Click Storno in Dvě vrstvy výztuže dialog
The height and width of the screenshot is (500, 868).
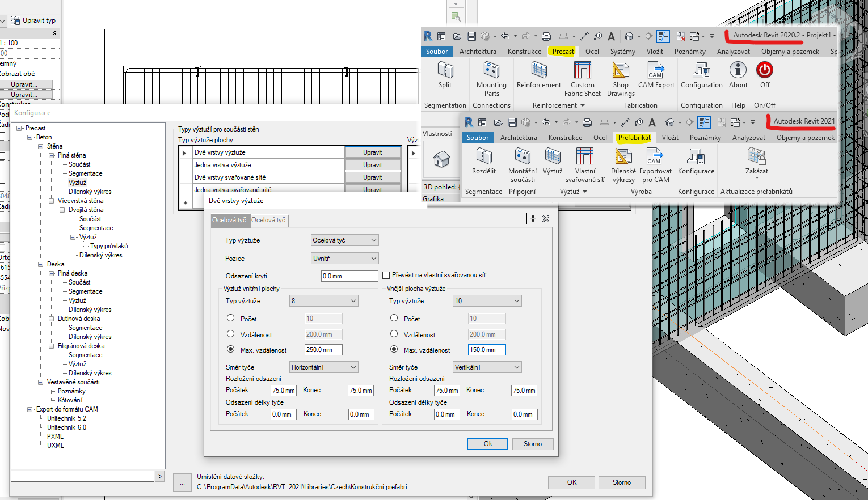pos(533,444)
